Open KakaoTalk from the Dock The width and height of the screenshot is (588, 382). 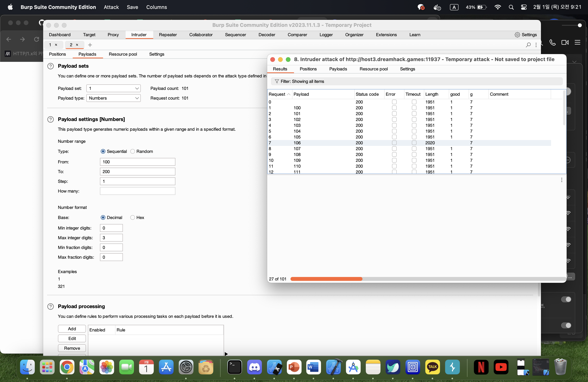(432, 367)
